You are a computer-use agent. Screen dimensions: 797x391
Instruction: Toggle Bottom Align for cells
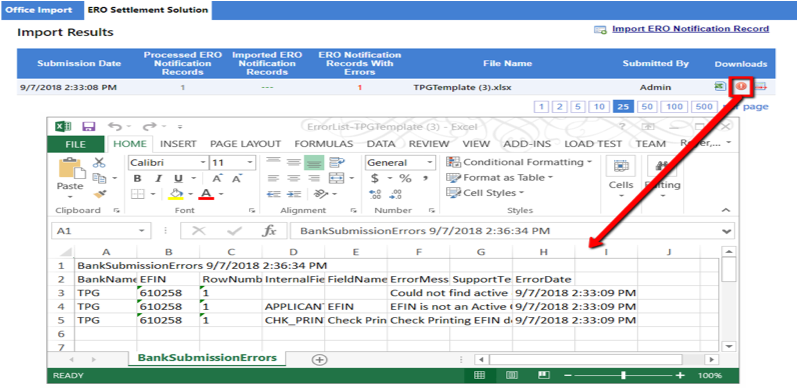pos(314,162)
